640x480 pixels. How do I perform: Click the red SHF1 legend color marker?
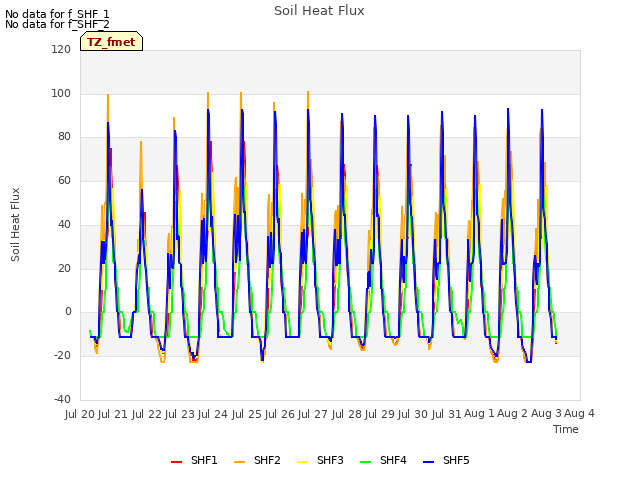(176, 462)
